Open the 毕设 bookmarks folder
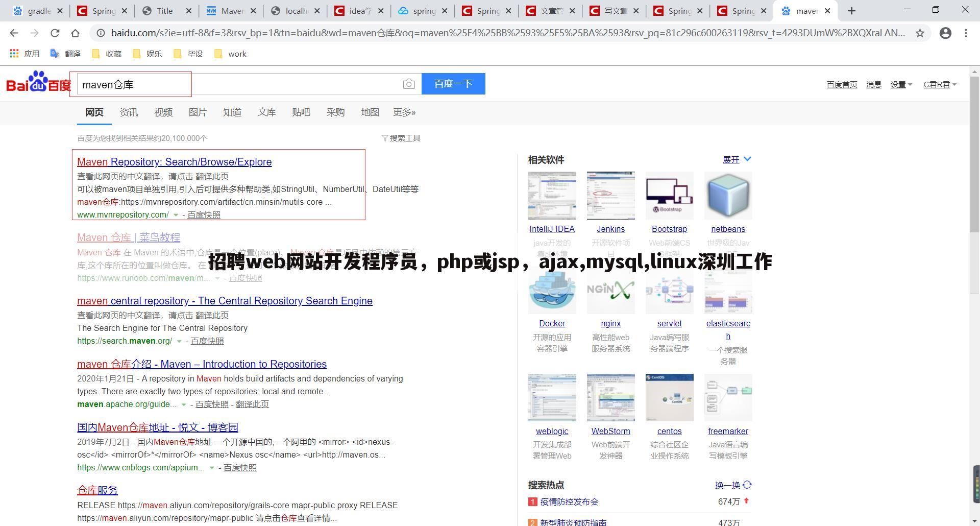This screenshot has height=526, width=980. point(188,54)
